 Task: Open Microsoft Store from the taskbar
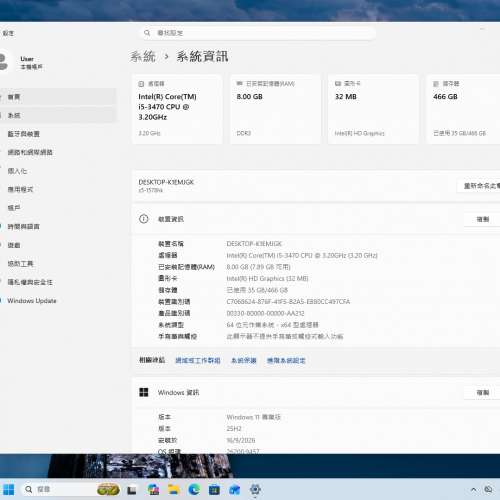(x=214, y=489)
